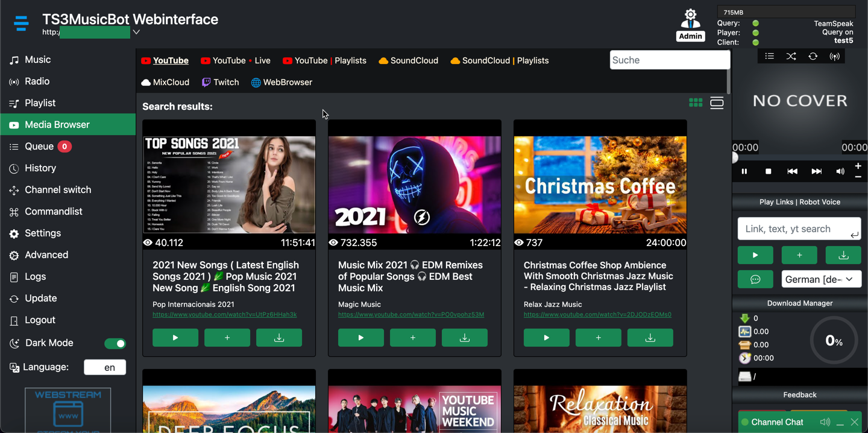Open Update page

coord(68,299)
